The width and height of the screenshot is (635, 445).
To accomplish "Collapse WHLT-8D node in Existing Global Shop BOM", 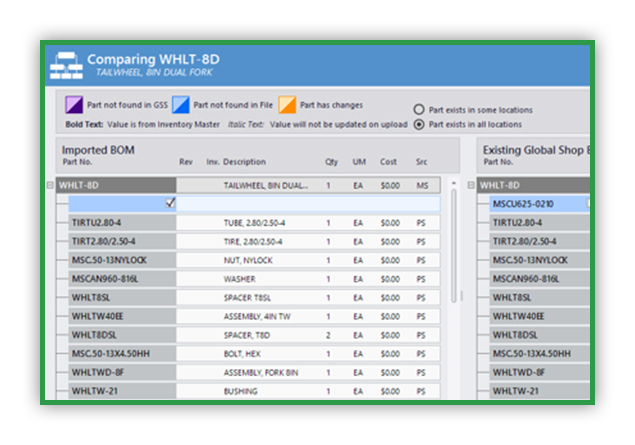I will click(471, 185).
